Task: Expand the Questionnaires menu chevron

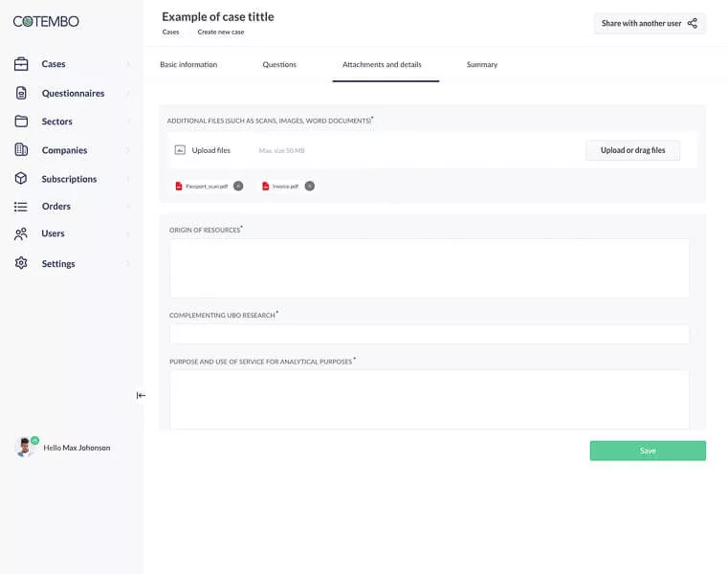Action: click(128, 94)
